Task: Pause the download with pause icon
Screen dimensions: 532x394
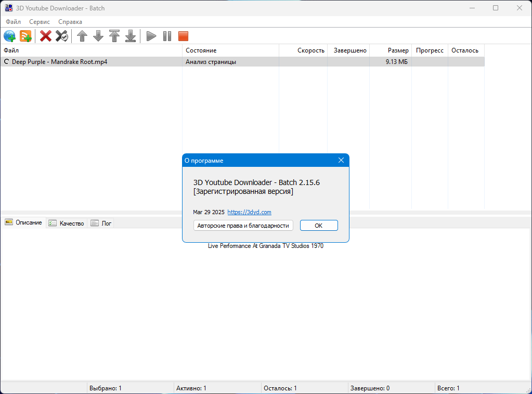Action: point(167,36)
